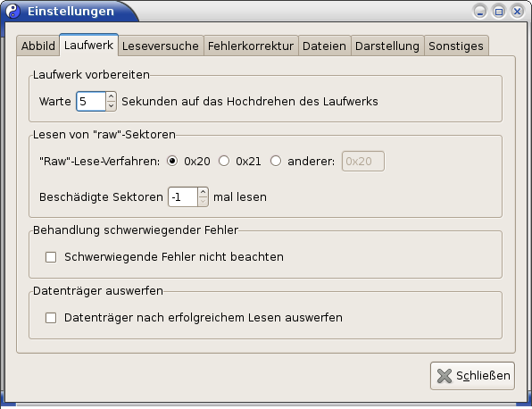Click the yin-yang application icon in title bar
This screenshot has width=532, height=409.
click(x=12, y=12)
